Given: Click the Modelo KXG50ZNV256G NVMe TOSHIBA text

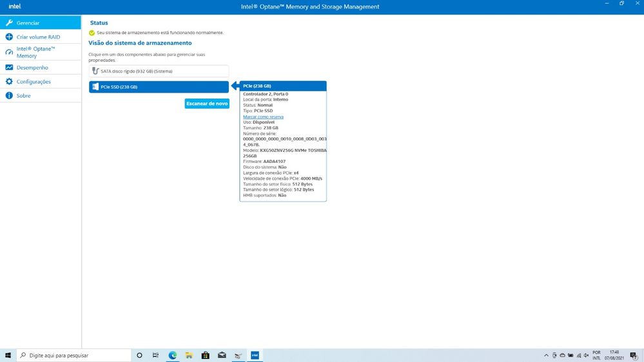Looking at the screenshot, I should pos(285,153).
